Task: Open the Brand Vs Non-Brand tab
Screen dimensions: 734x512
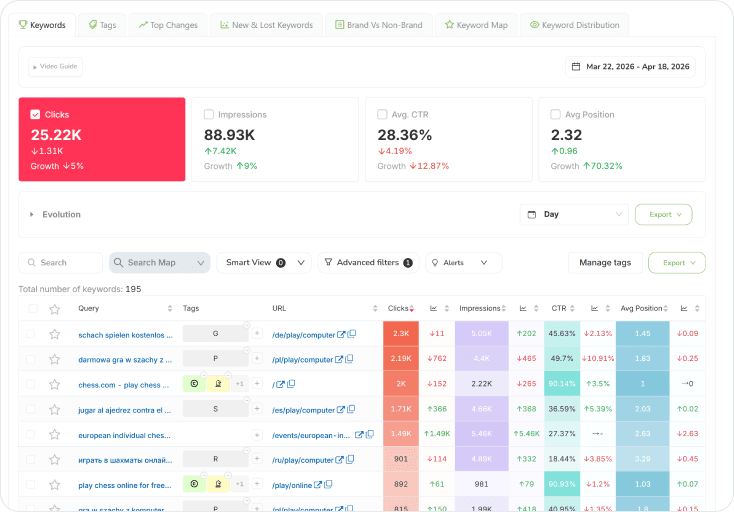Action: [379, 25]
